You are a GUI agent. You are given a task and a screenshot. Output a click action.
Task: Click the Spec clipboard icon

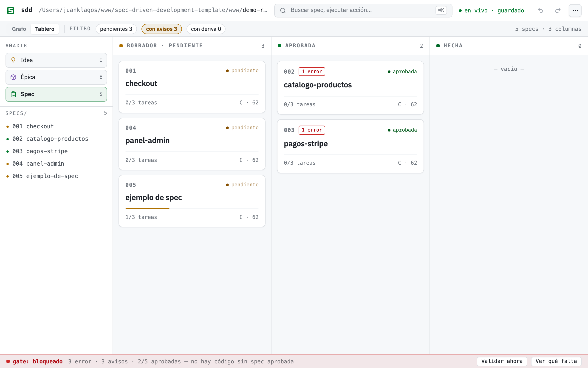13,94
